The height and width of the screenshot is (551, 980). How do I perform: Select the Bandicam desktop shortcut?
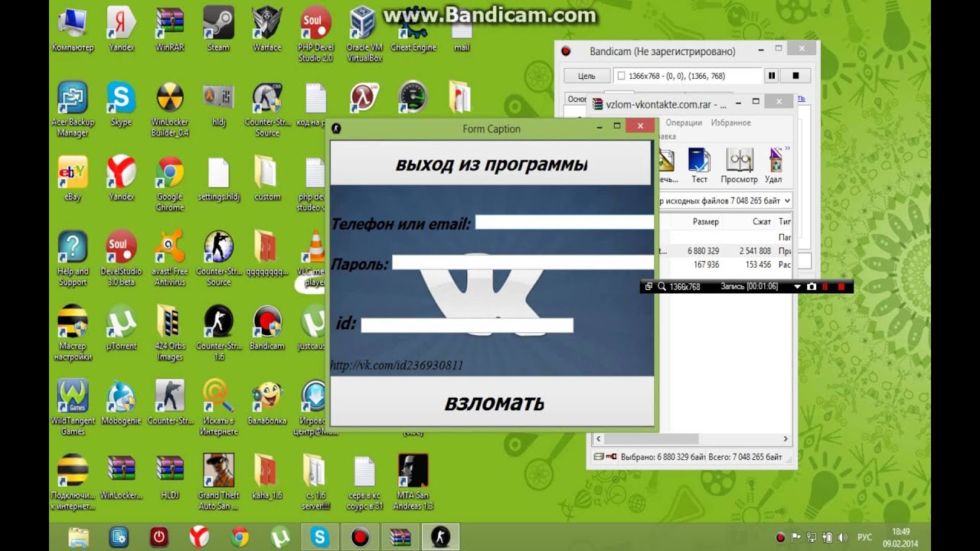(267, 328)
